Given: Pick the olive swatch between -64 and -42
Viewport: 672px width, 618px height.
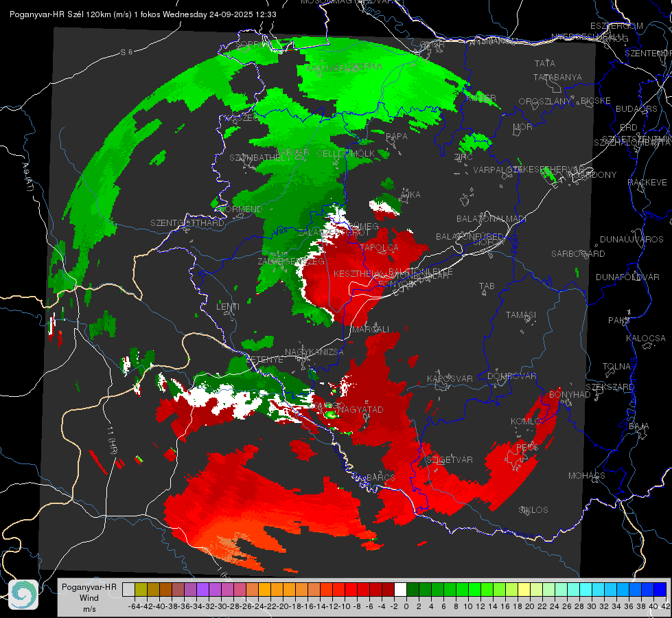Looking at the screenshot, I should 141,589.
